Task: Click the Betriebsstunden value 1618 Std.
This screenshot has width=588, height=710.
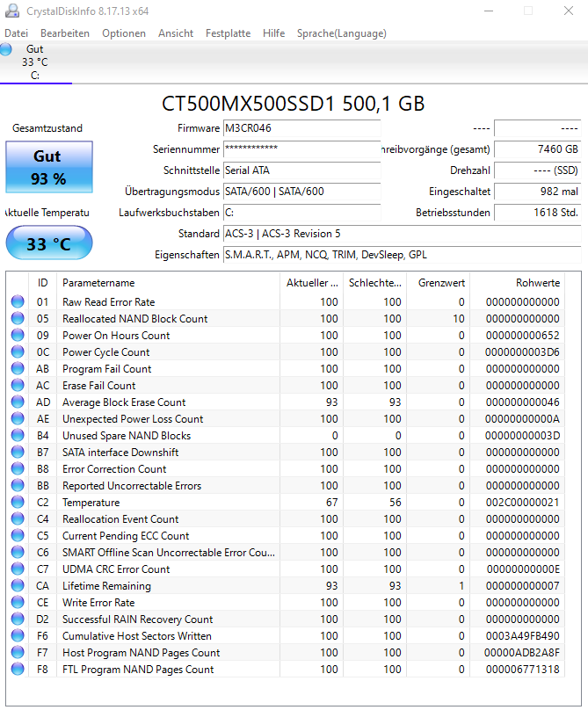Action: 537,213
